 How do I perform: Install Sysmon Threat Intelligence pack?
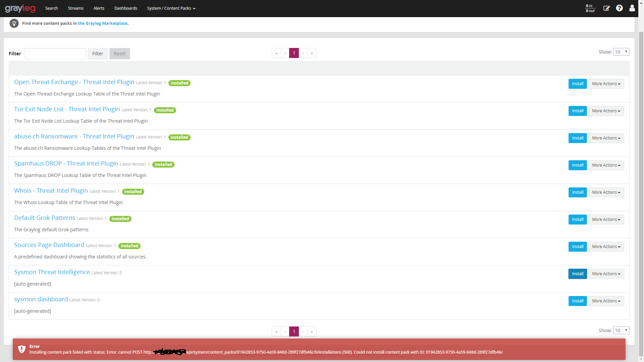point(578,274)
